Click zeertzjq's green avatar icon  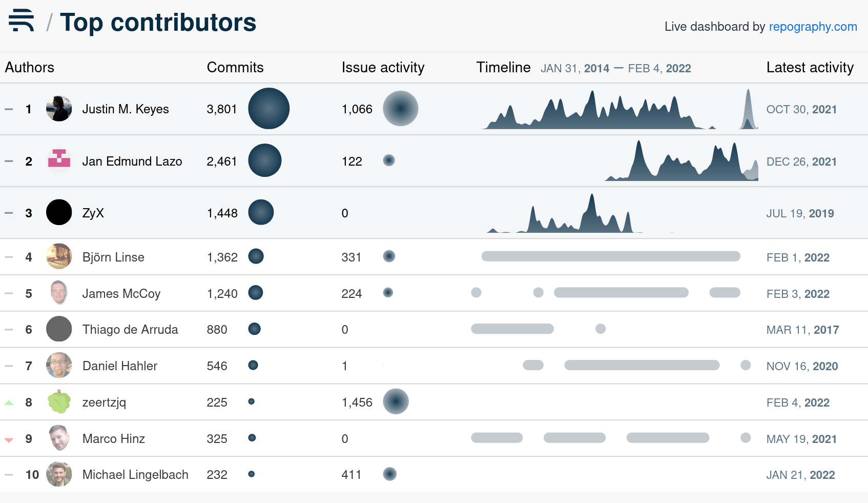59,402
